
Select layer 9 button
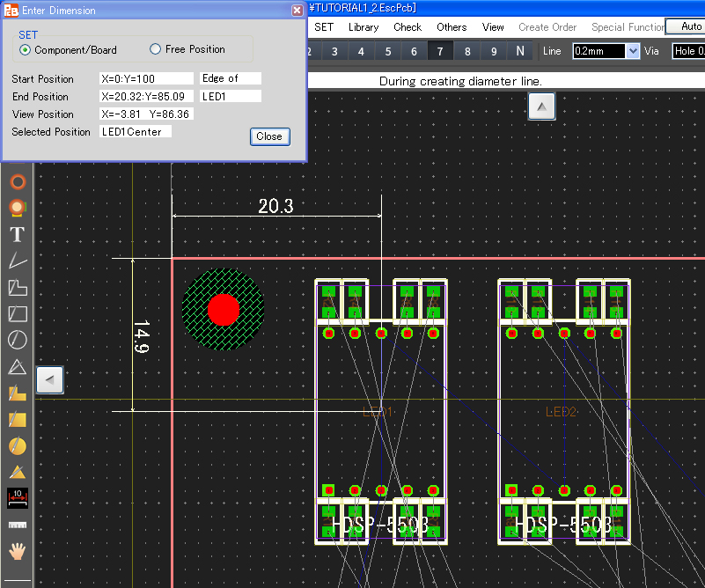494,51
